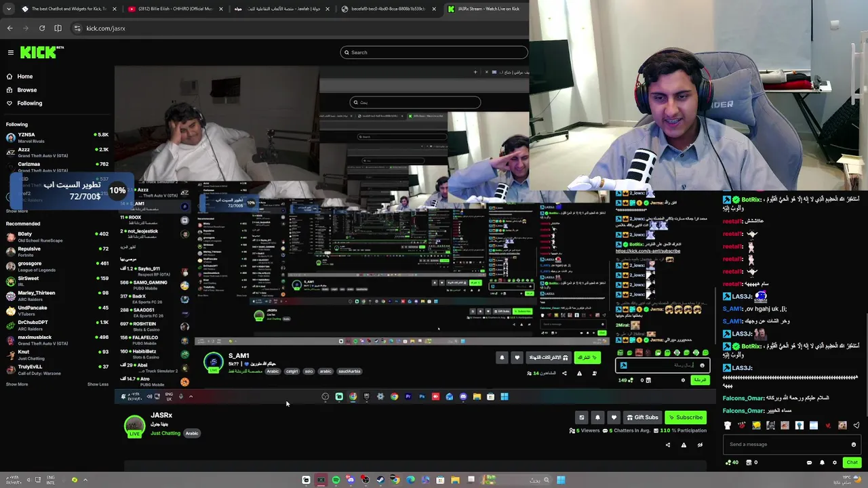This screenshot has width=868, height=488.
Task: Open channel points icon showing 40
Action: point(732,462)
